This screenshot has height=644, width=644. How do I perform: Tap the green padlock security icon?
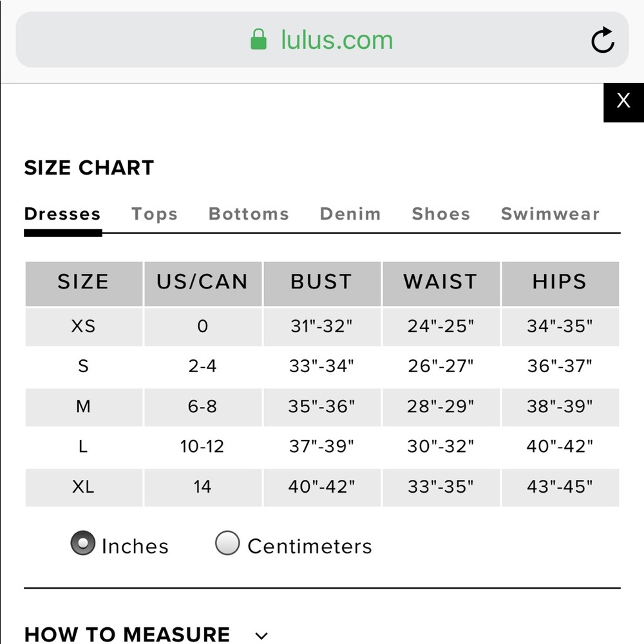[258, 40]
